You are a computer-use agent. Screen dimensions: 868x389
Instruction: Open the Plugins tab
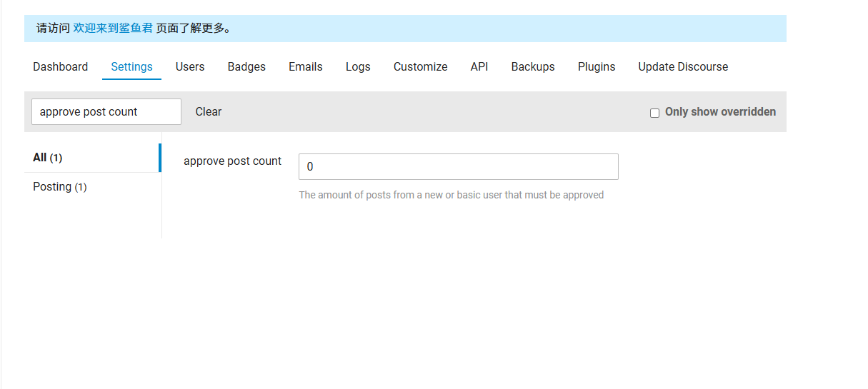(597, 66)
